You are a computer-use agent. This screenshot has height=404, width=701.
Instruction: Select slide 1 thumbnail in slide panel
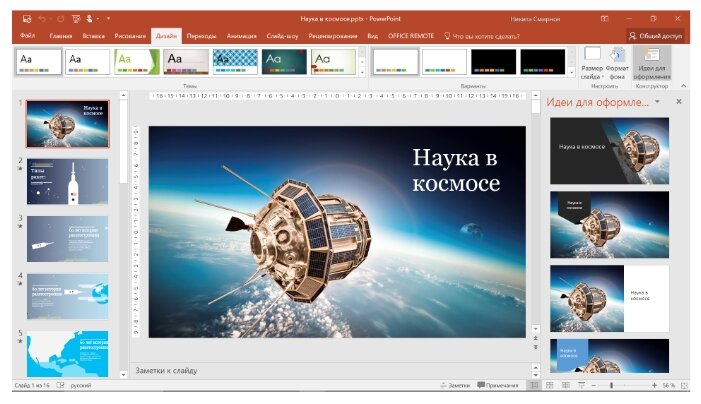point(68,124)
